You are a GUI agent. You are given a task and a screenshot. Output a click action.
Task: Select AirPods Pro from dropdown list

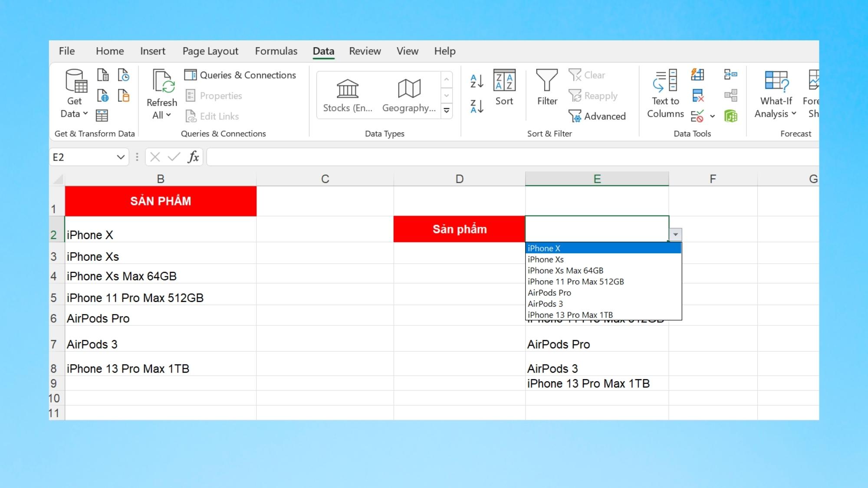click(x=549, y=293)
